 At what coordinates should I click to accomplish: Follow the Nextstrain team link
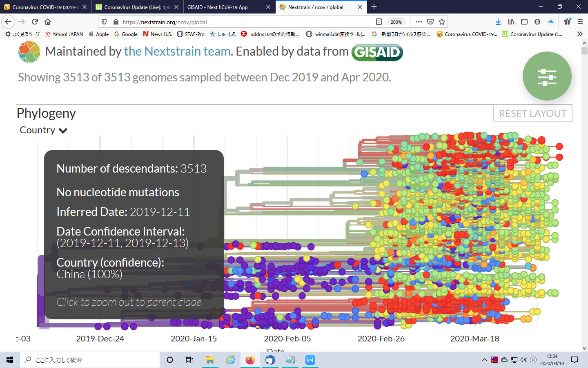[177, 51]
